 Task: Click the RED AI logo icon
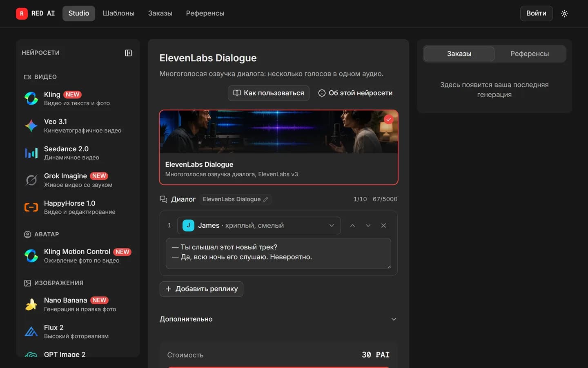tap(22, 13)
